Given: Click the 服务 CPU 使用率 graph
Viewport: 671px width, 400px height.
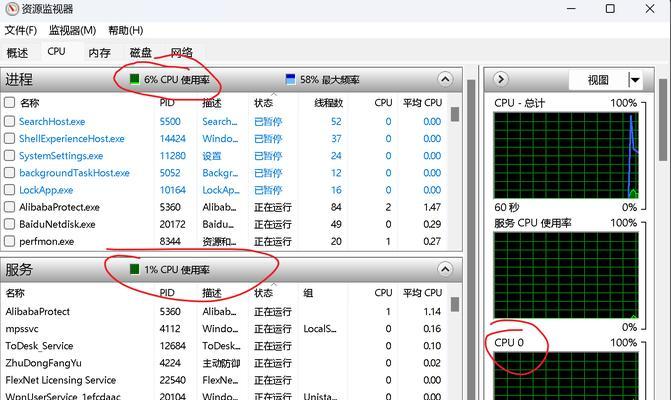Looking at the screenshot, I should pos(566,275).
